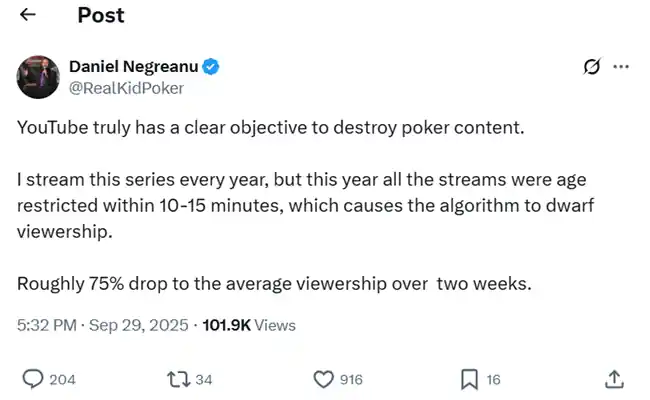Click the Daniel Negreanu display name
The image size is (650, 400).
pos(134,67)
